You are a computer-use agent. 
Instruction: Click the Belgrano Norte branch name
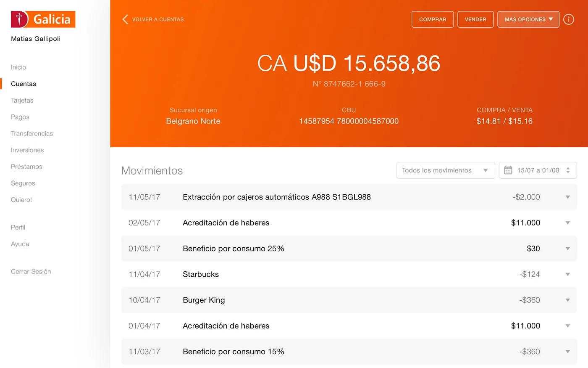tap(193, 121)
